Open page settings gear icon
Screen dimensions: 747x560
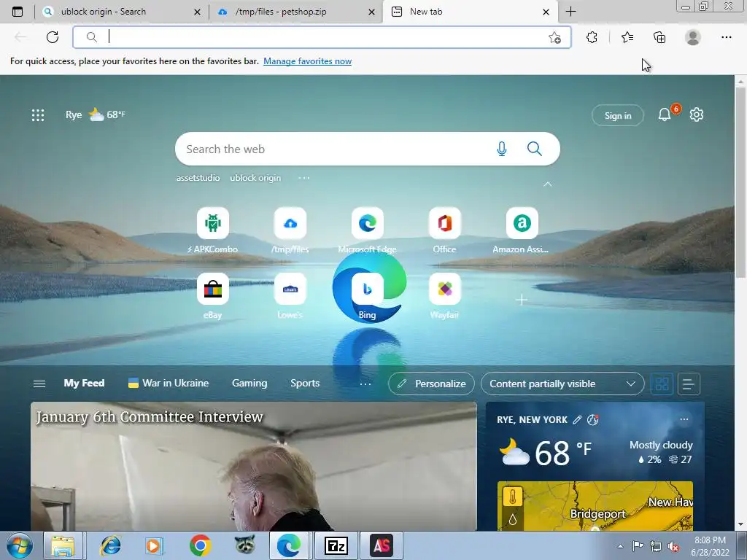click(x=697, y=114)
